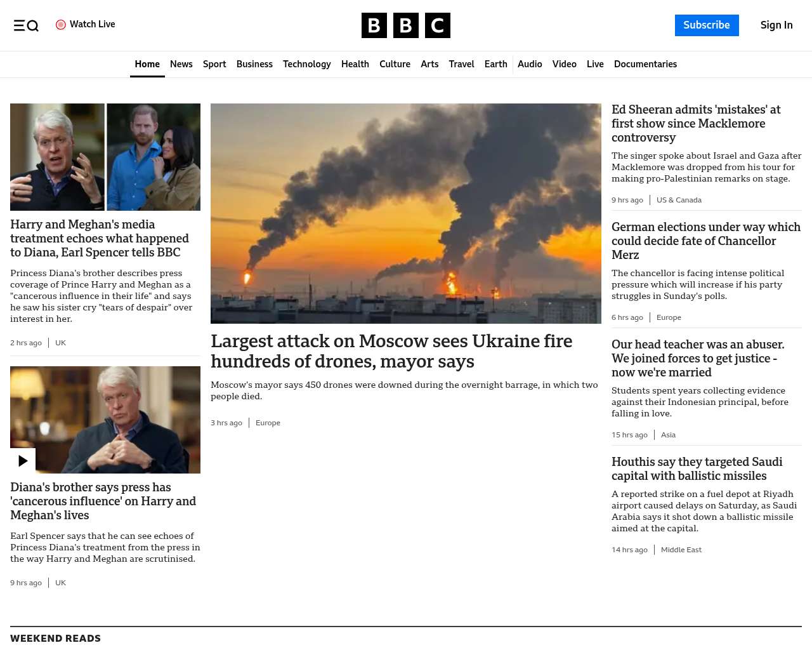Open the News tab

click(181, 64)
